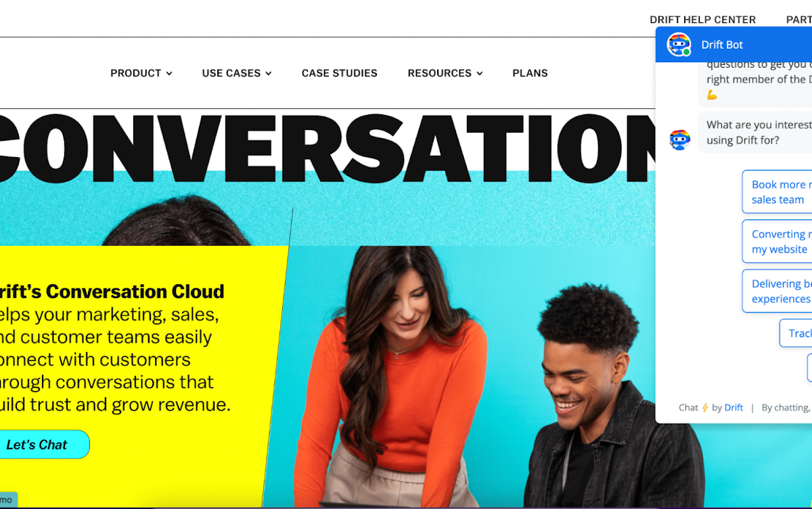Click the Drift Bot chat header title
Viewport: 812px width, 509px height.
[722, 45]
